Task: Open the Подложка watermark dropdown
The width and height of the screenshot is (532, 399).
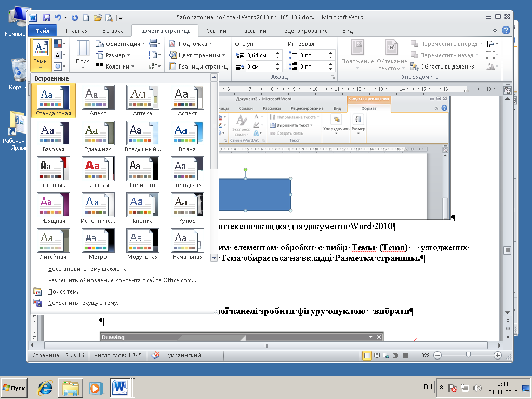Action: [190, 44]
